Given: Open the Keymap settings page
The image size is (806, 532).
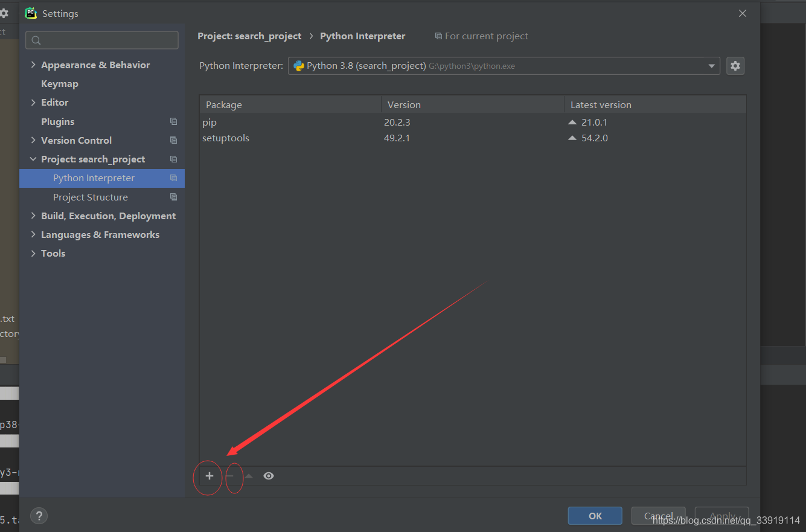Looking at the screenshot, I should point(59,83).
